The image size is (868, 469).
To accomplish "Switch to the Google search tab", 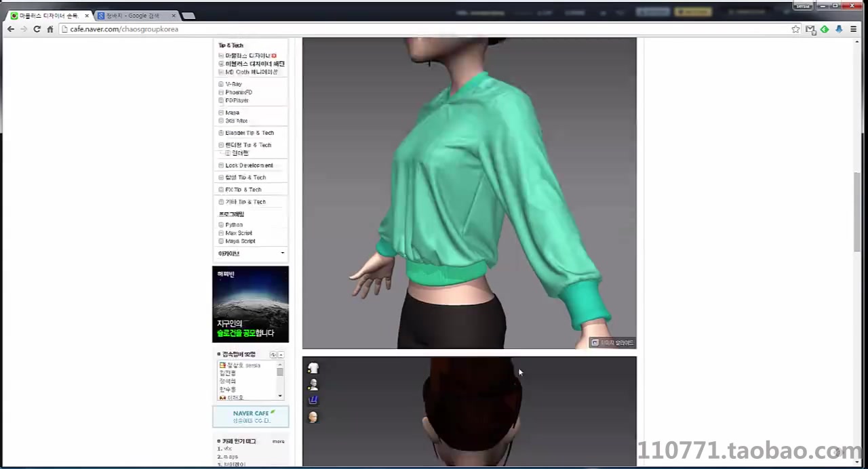I will click(x=133, y=15).
